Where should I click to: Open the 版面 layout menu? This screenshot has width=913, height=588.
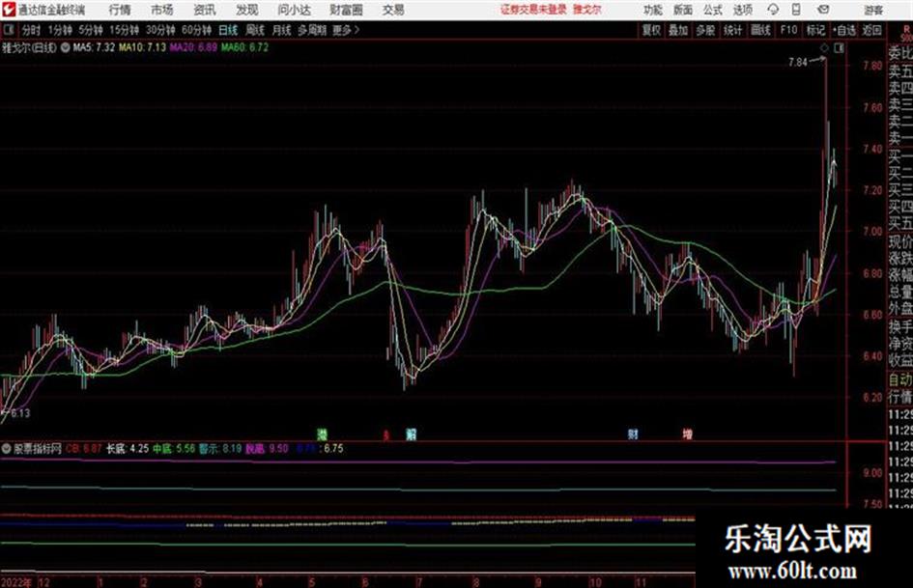pos(683,10)
